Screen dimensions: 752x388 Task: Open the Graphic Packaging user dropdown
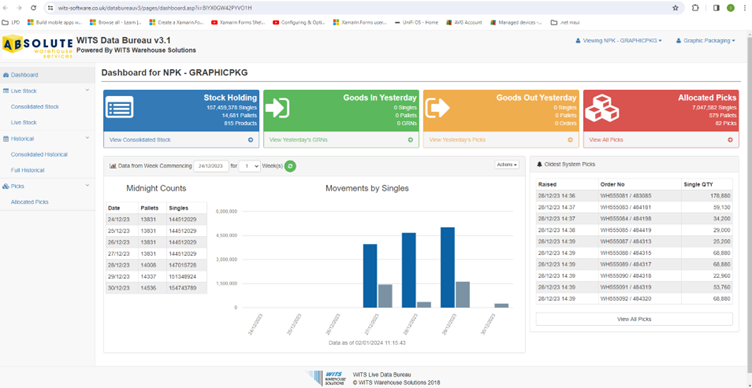(705, 41)
